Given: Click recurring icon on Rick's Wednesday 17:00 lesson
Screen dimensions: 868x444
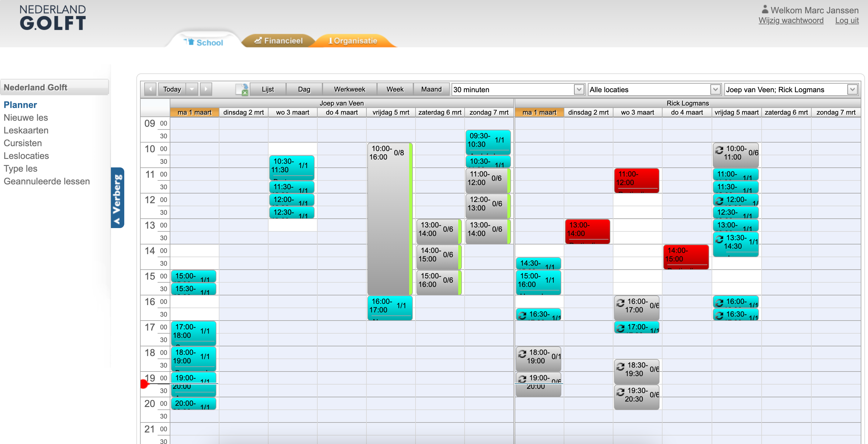Looking at the screenshot, I should pyautogui.click(x=620, y=328).
